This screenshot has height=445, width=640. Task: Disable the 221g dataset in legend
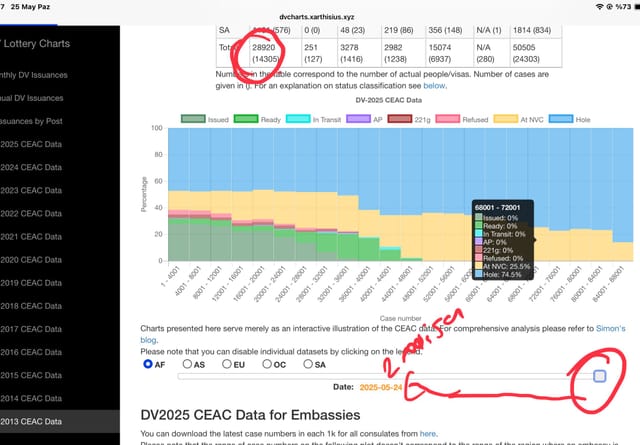(400, 119)
